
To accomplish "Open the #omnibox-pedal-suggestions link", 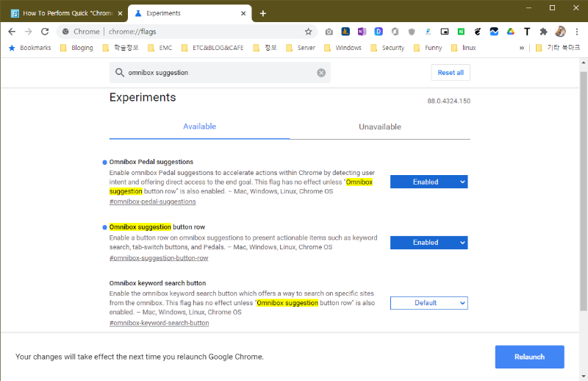I will [152, 202].
